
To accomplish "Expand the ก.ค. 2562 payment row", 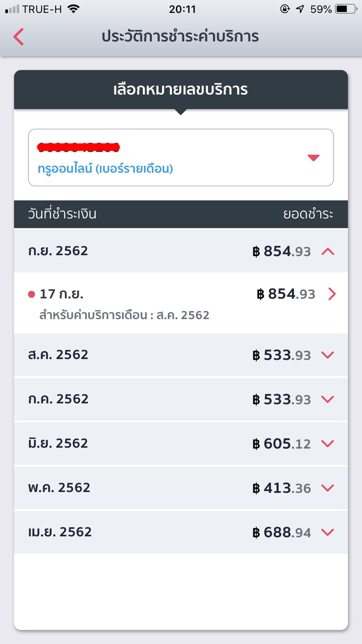I will [x=181, y=399].
